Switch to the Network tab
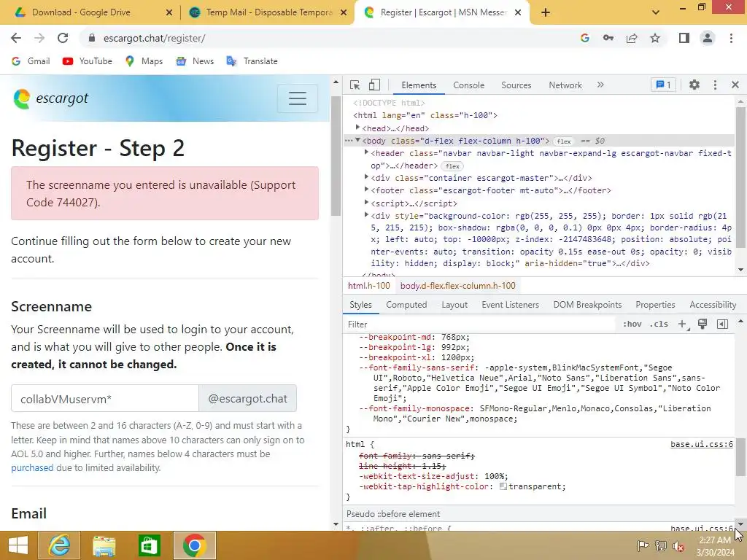The width and height of the screenshot is (747, 560). [565, 85]
